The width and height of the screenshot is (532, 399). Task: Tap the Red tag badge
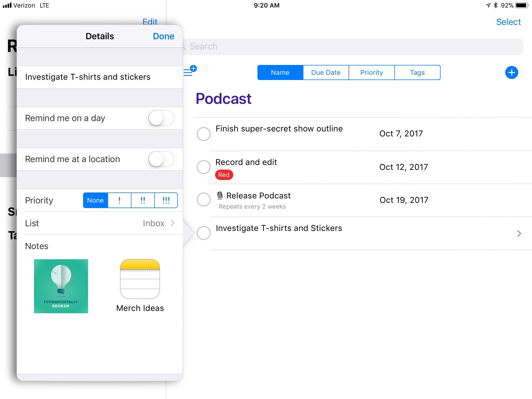[224, 175]
